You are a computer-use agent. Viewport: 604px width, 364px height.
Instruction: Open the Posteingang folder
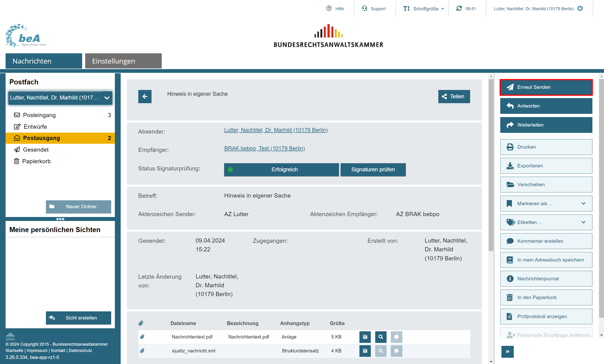(39, 115)
